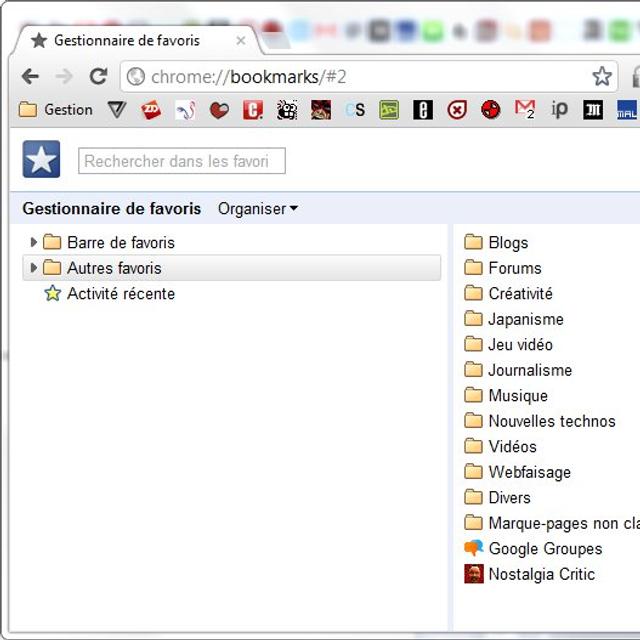Reload the page with the refresh icon
This screenshot has width=640, height=640.
(x=98, y=77)
